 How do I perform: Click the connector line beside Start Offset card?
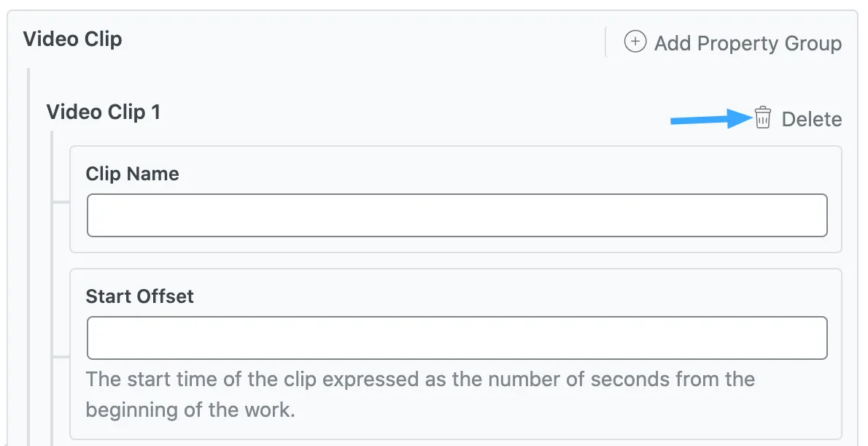[x=61, y=357]
